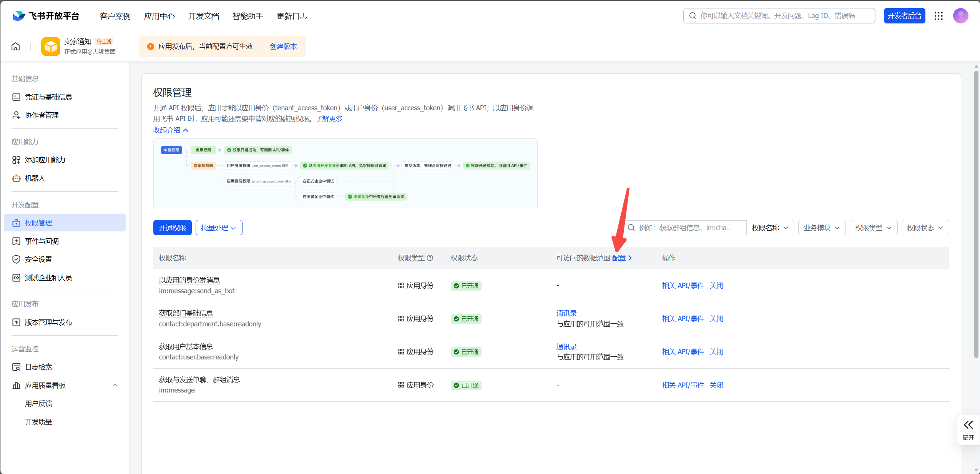This screenshot has width=980, height=474.
Task: Click 已开通 status in im:message row
Action: (x=466, y=386)
